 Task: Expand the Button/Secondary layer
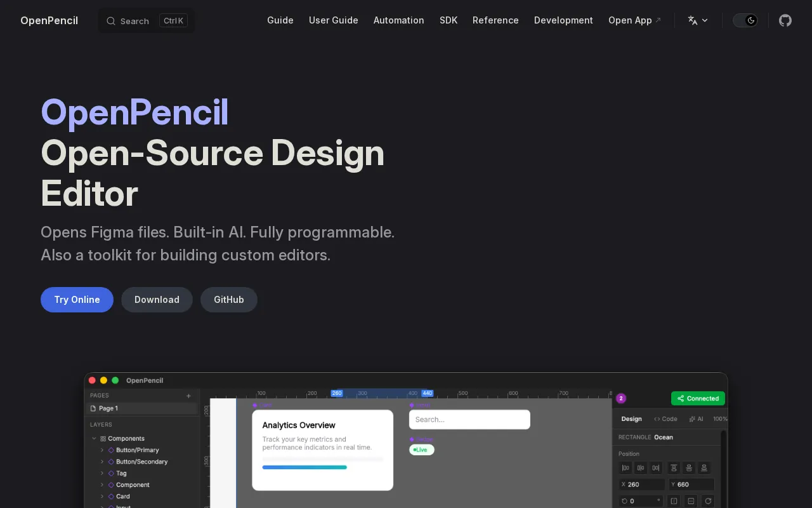tap(102, 462)
